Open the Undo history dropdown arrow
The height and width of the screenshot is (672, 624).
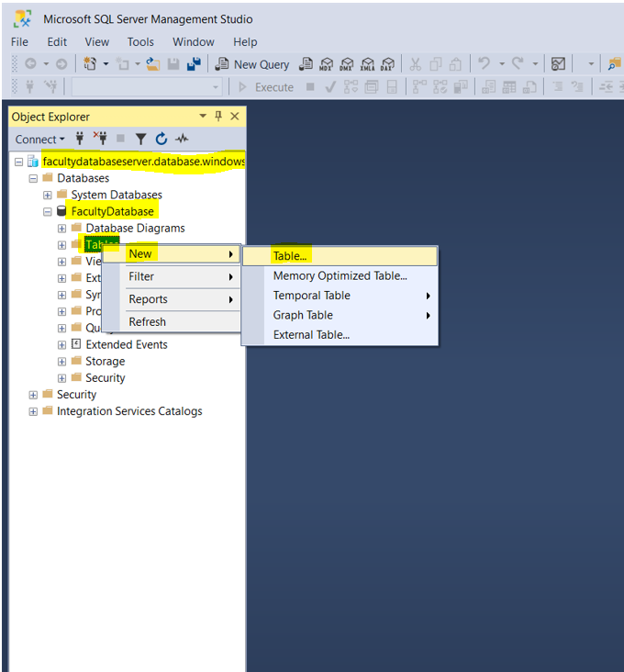point(502,64)
